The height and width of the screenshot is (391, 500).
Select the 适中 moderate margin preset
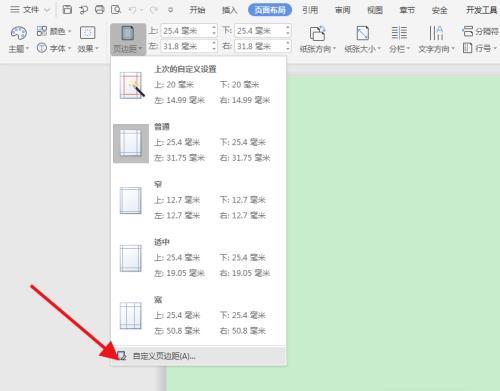(x=198, y=258)
